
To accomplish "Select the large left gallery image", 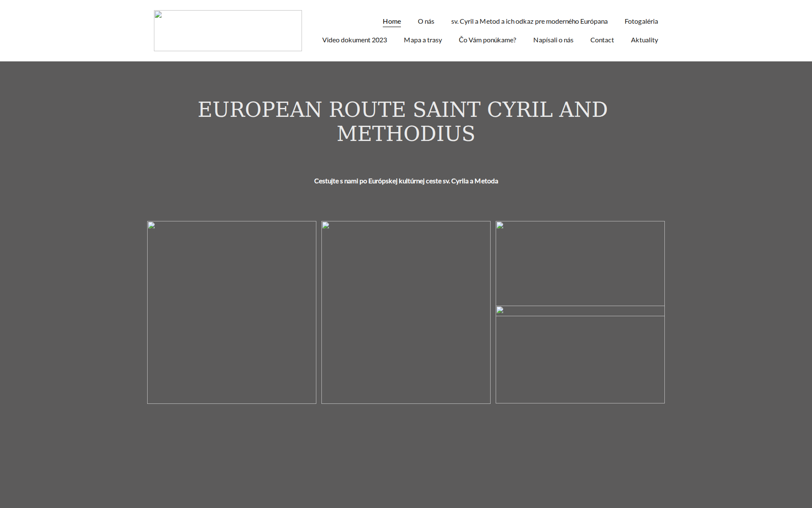I will tap(231, 312).
